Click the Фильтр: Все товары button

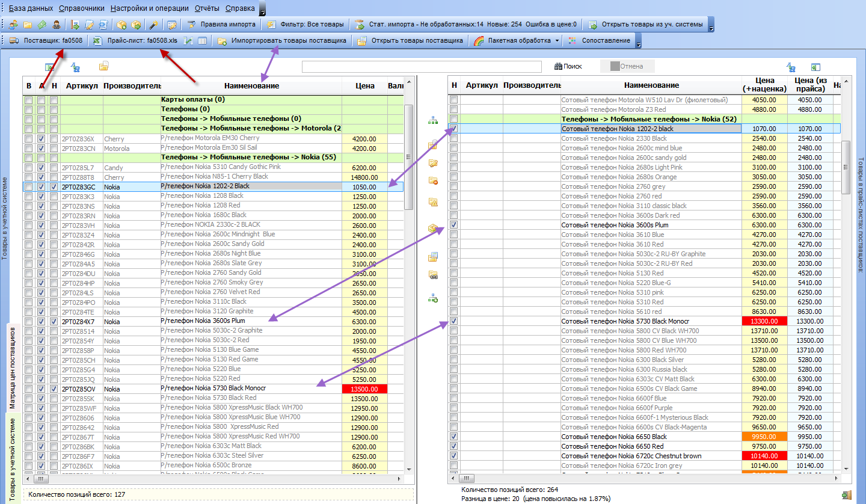click(x=306, y=25)
